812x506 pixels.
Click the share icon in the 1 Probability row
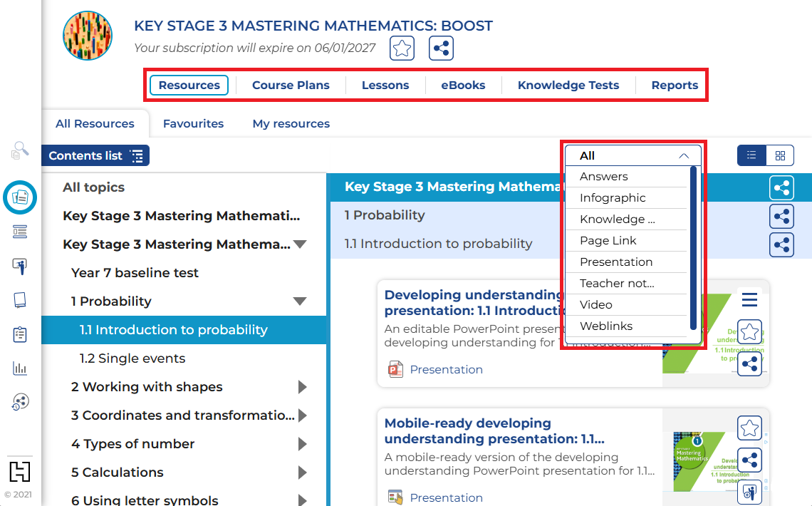point(781,216)
